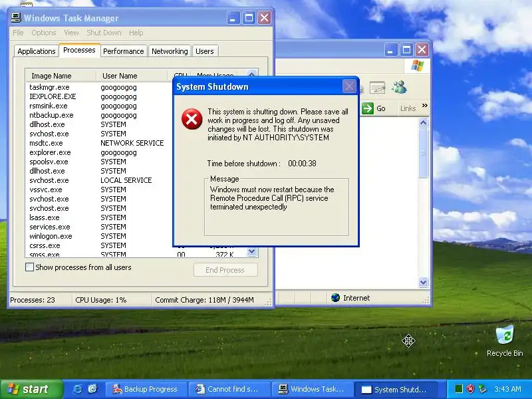Open the File menu in Task Manager
This screenshot has height=399, width=532.
(19, 33)
